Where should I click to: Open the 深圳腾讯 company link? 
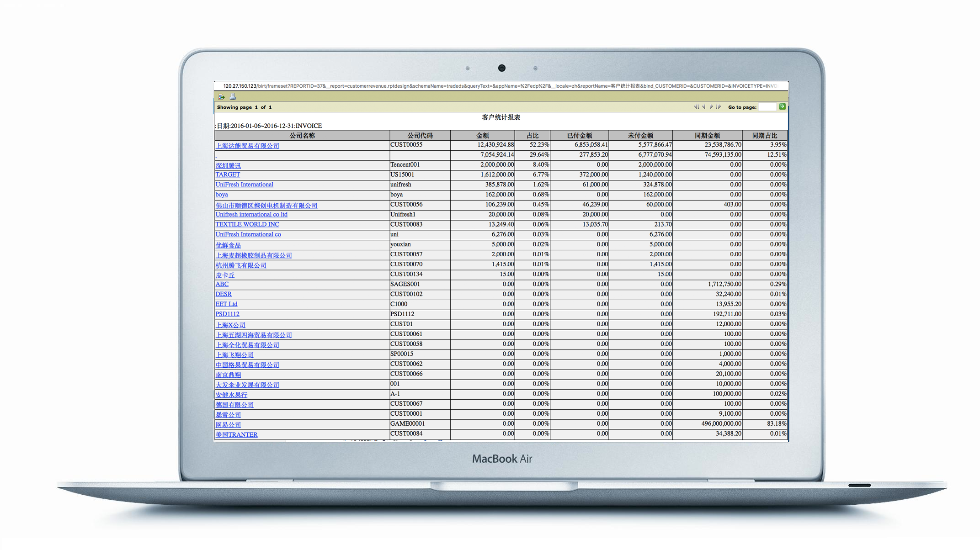tap(228, 165)
